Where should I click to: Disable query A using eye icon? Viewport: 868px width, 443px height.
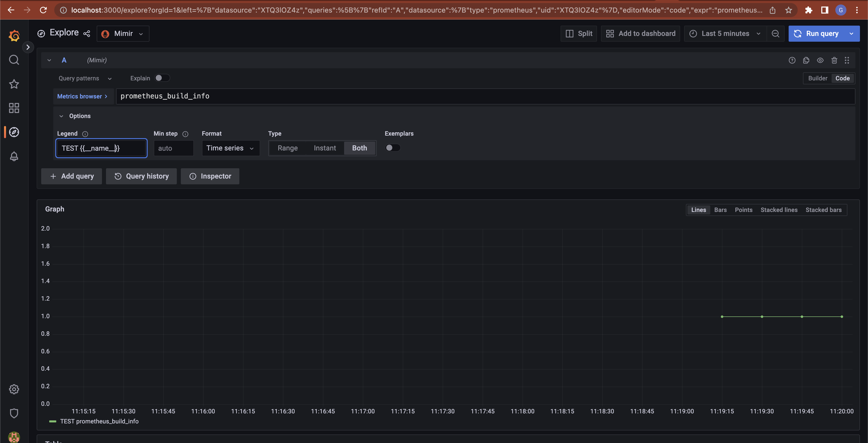tap(820, 60)
